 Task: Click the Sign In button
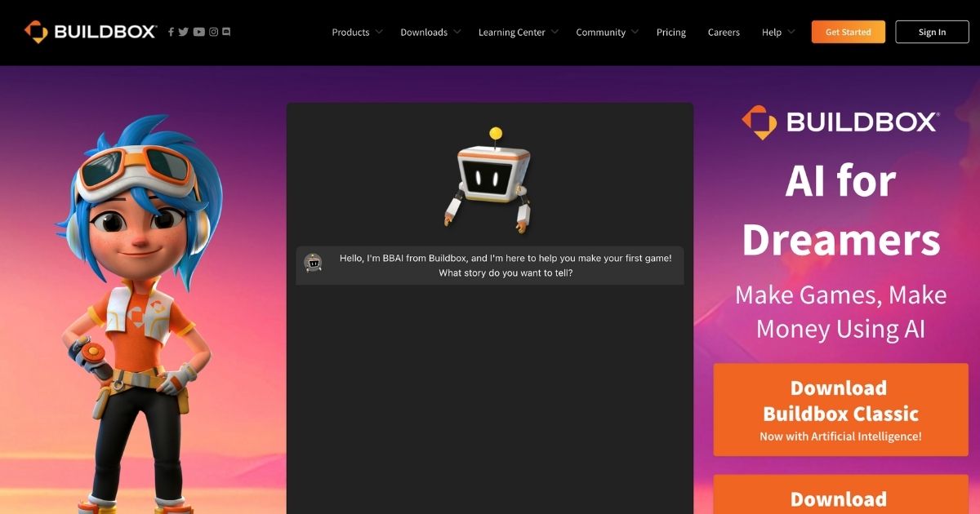932,32
